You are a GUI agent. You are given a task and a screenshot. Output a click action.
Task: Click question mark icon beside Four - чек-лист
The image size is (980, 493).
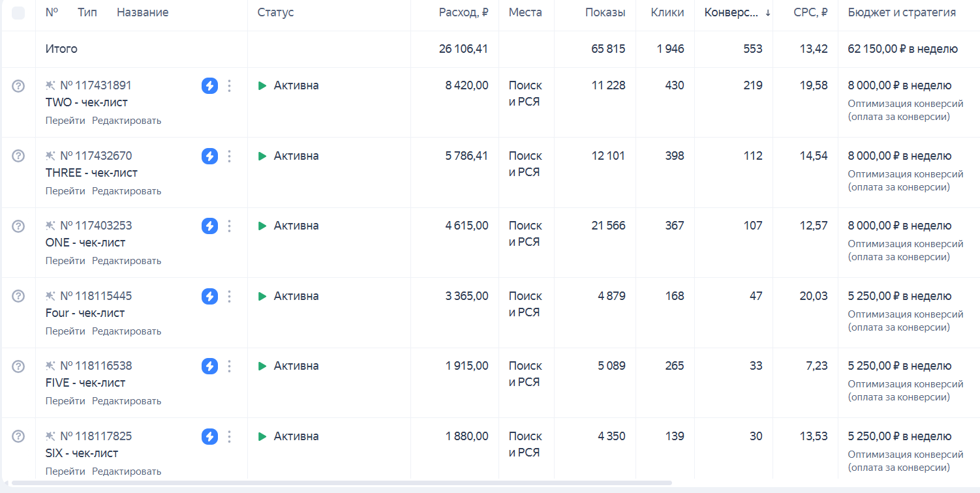tap(18, 296)
